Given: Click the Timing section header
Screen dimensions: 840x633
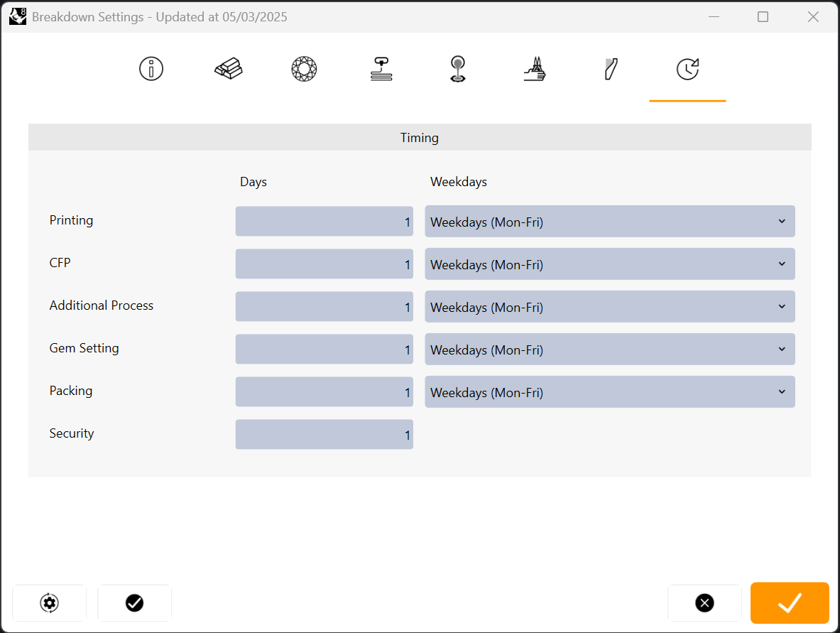Looking at the screenshot, I should pyautogui.click(x=420, y=138).
